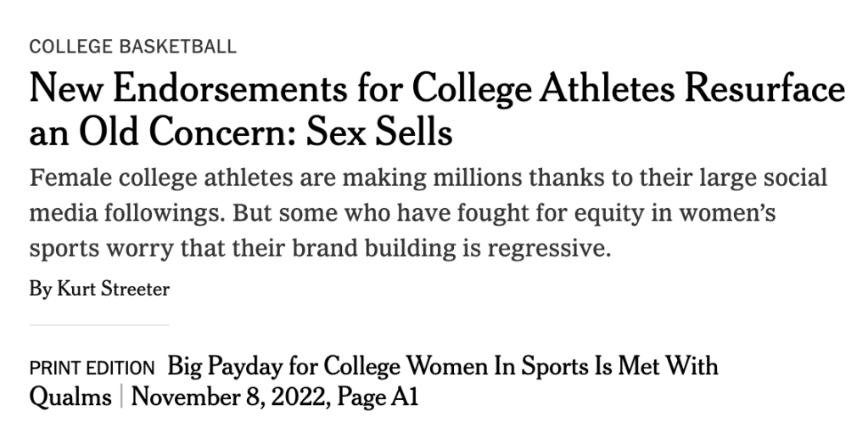The height and width of the screenshot is (439, 868).
Task: Click summary line 'media followings. But some'
Action: click(x=401, y=216)
